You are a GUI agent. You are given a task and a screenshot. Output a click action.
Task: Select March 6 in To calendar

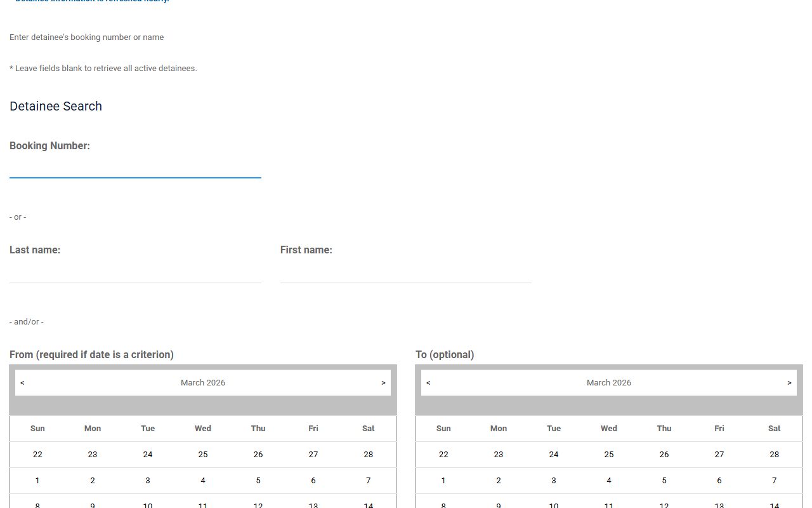719,481
